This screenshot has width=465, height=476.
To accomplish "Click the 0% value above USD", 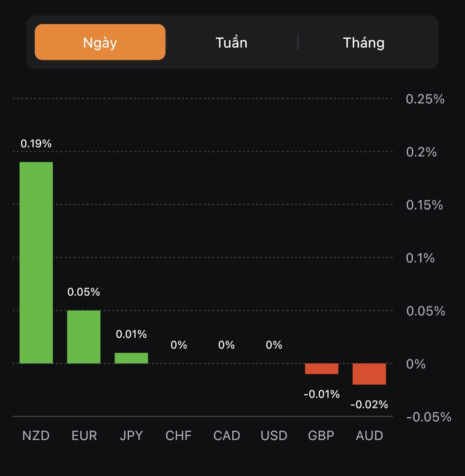I will [274, 345].
